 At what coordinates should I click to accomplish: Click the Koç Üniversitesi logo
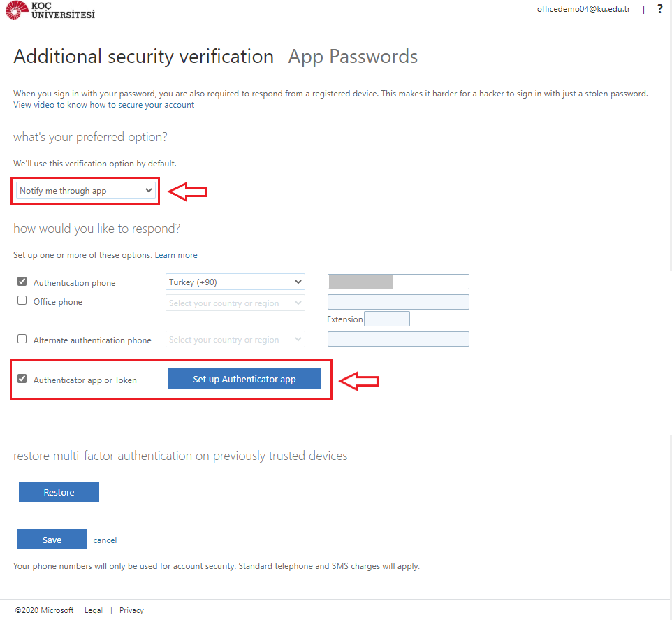50,10
